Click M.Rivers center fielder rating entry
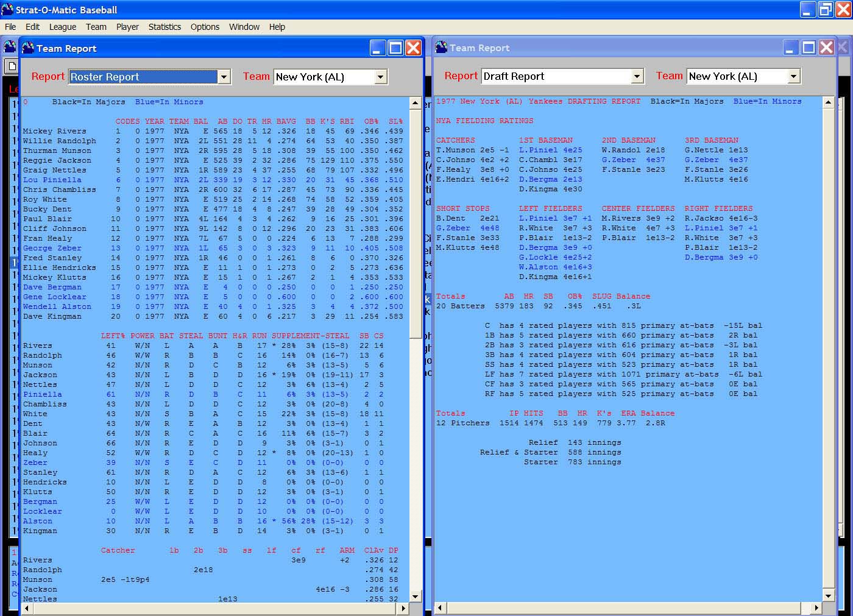This screenshot has height=616, width=853. (x=638, y=218)
